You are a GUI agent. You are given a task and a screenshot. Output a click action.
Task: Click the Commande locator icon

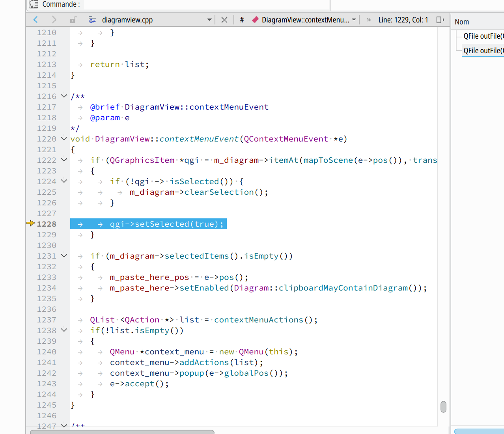tap(34, 4)
